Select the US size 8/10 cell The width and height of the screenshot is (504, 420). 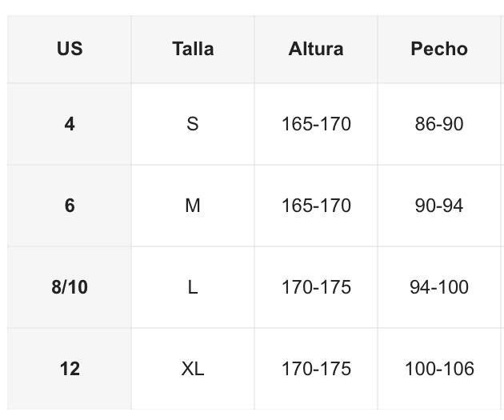[70, 287]
